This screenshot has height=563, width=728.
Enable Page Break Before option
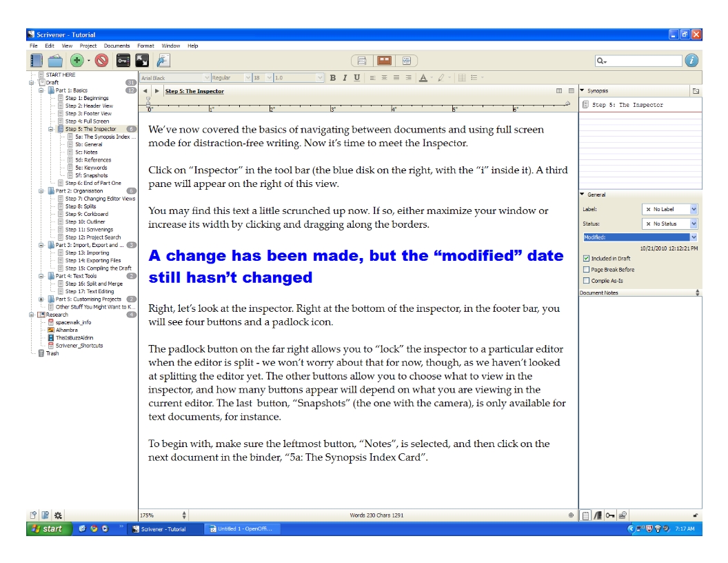586,270
